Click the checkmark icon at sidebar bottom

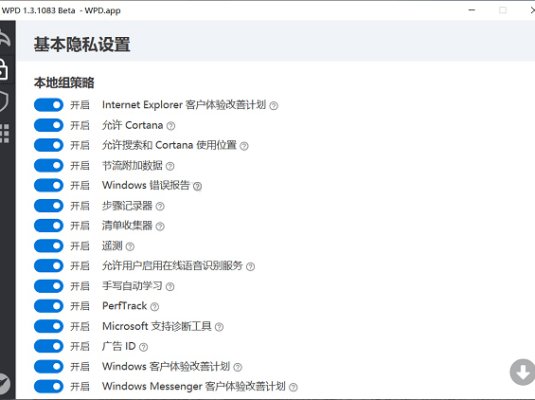pyautogui.click(x=4, y=384)
